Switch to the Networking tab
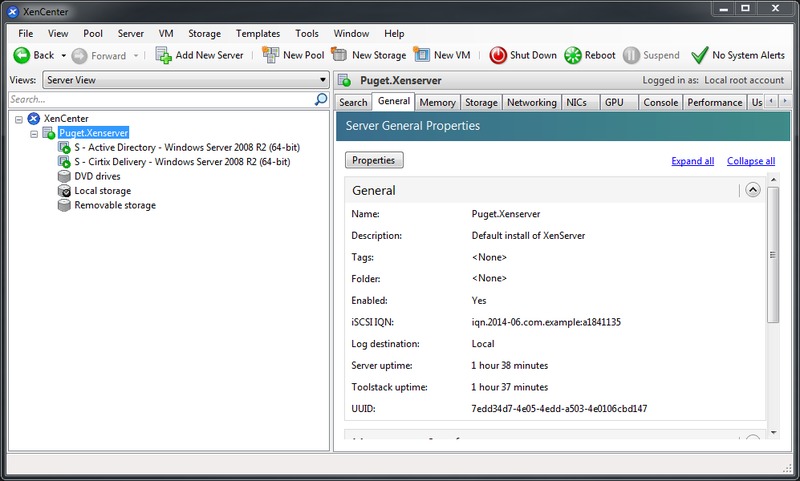Screen dimensions: 800x481 [531, 102]
